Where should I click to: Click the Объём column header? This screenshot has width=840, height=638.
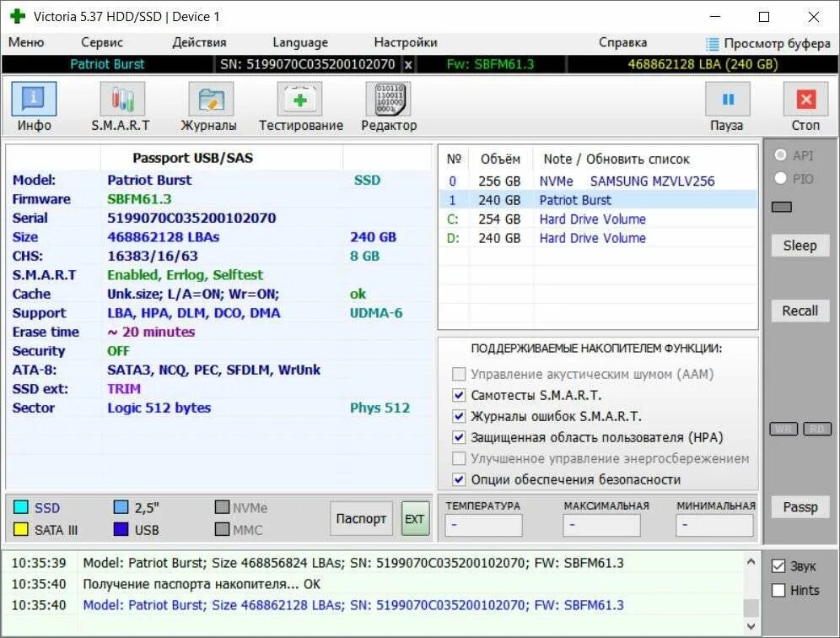(500, 159)
